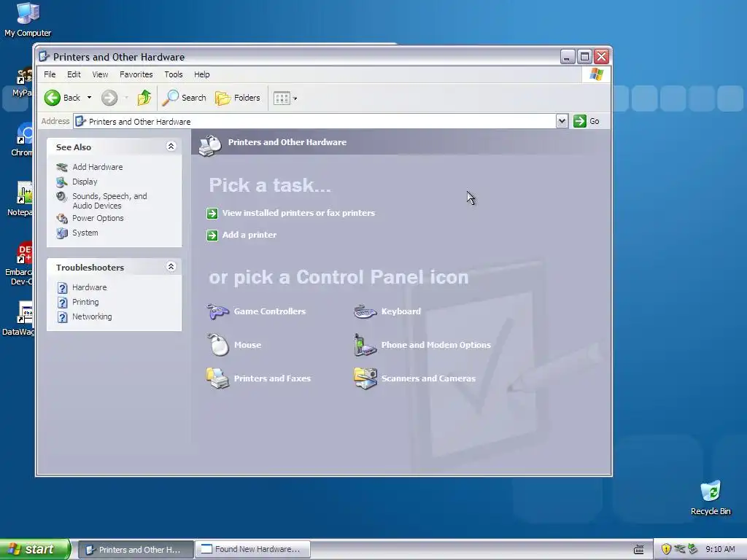Open the System link

coord(85,233)
